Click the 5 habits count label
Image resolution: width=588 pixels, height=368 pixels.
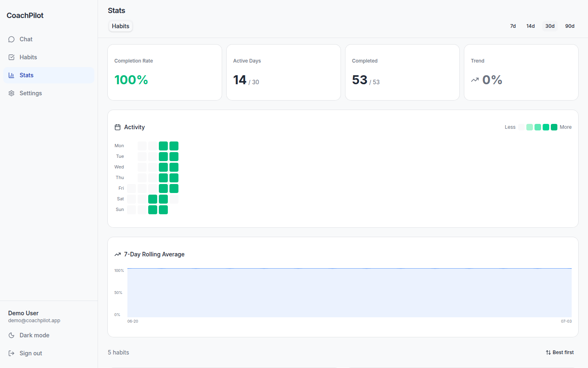pos(118,352)
